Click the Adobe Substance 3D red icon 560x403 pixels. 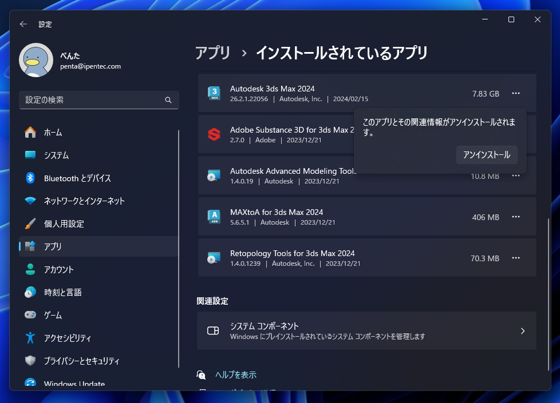pyautogui.click(x=214, y=134)
